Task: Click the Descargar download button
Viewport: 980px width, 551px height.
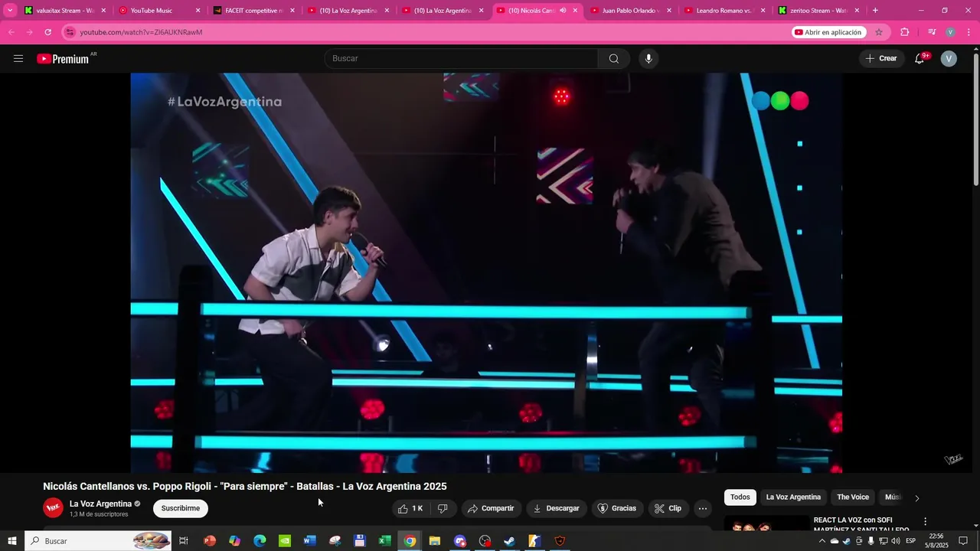Action: click(557, 508)
